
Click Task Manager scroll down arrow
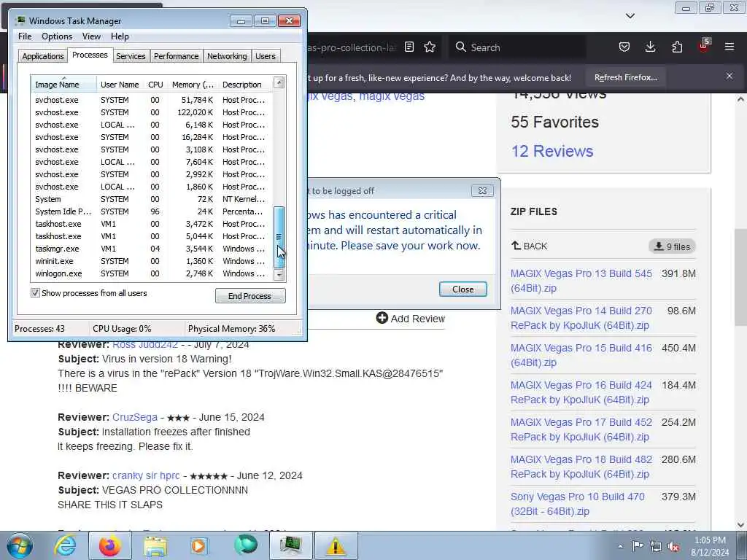point(279,275)
